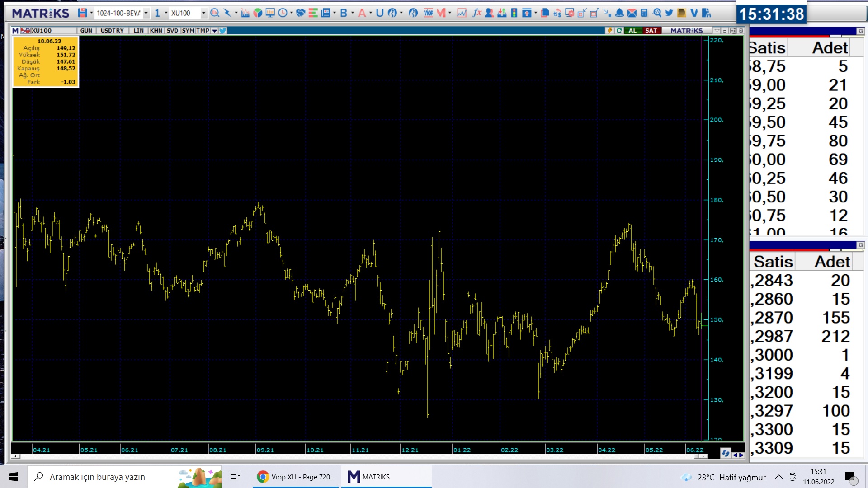Open the red-green depth bars icon
The height and width of the screenshot is (488, 868).
[313, 13]
